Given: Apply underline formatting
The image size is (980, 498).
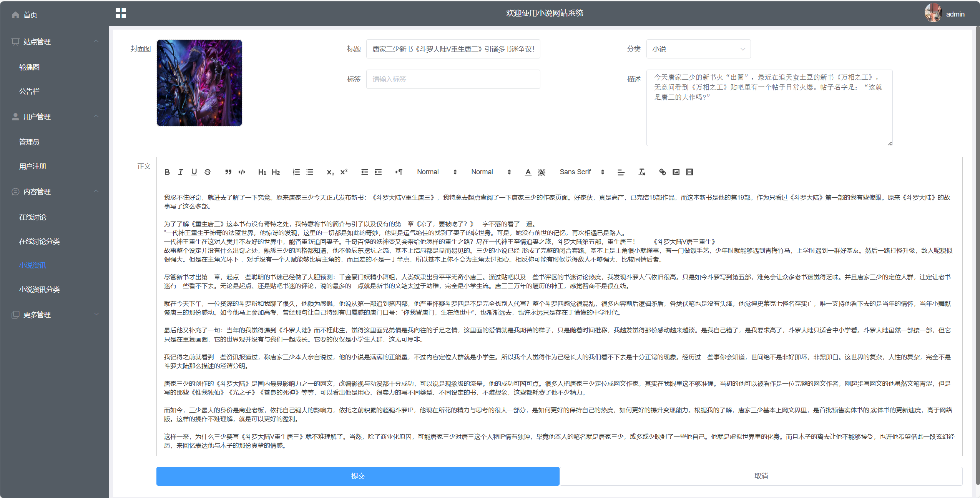Looking at the screenshot, I should pos(194,172).
